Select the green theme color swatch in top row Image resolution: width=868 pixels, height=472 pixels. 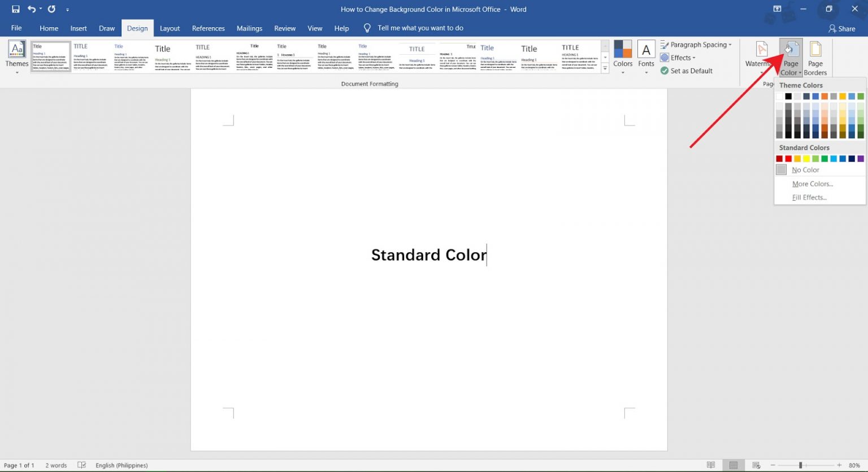pyautogui.click(x=861, y=96)
